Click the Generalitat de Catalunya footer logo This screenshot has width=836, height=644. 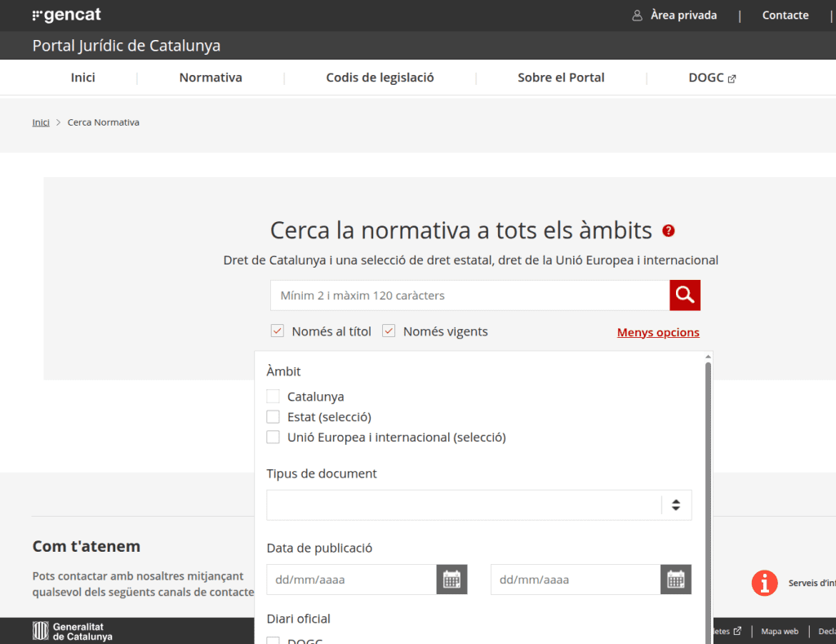tap(73, 631)
